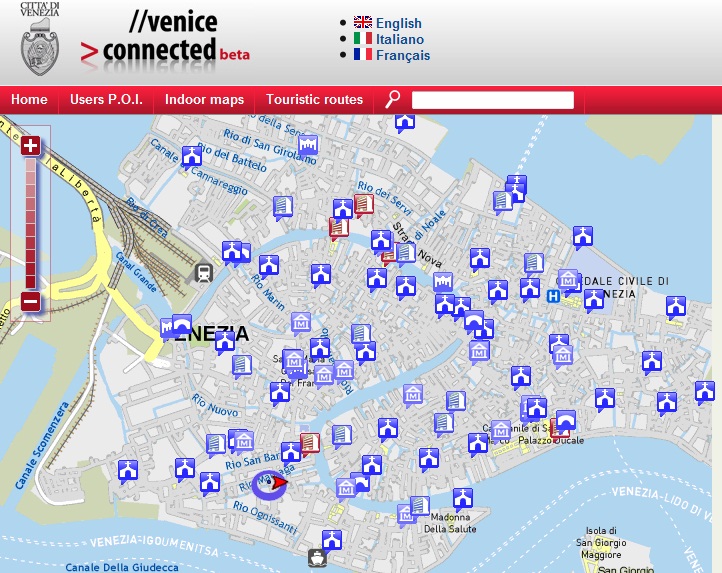The height and width of the screenshot is (573, 722).
Task: Click the Italian flag icon
Action: click(363, 38)
